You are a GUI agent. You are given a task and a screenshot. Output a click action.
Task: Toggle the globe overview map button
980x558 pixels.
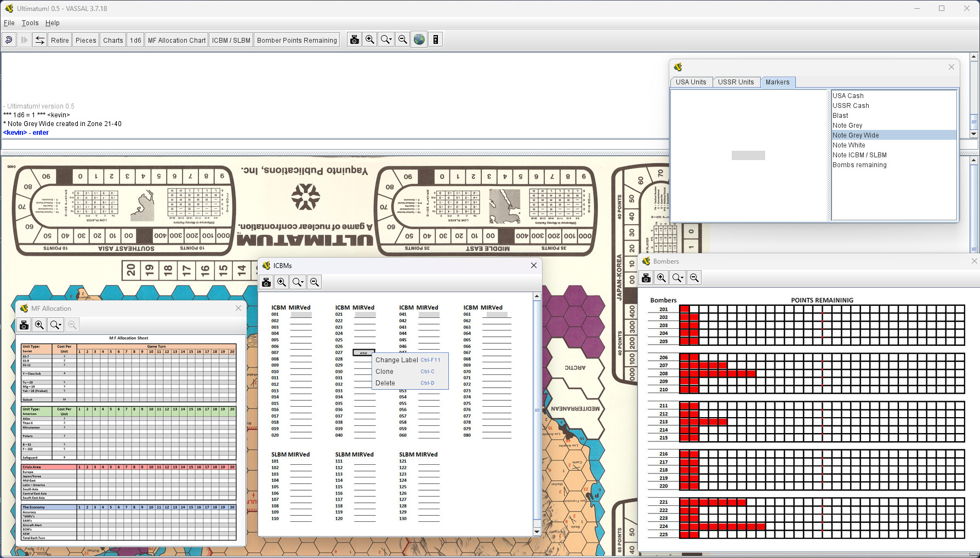point(419,40)
